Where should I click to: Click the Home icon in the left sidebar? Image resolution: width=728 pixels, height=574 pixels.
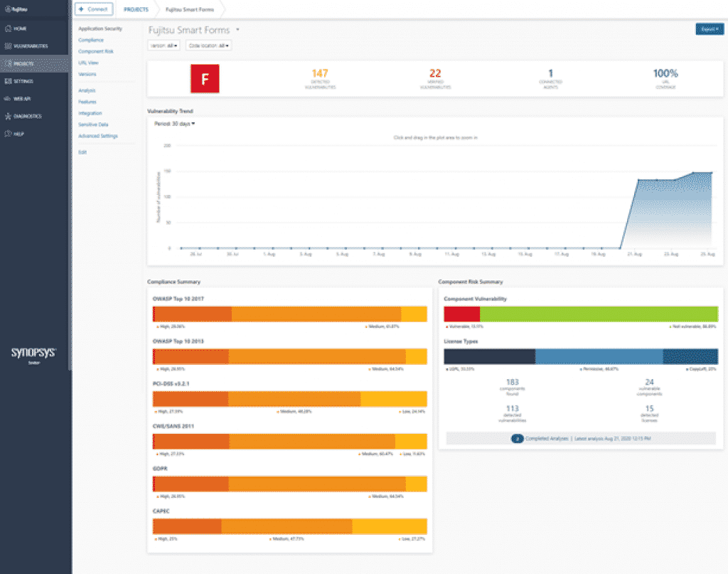8,28
